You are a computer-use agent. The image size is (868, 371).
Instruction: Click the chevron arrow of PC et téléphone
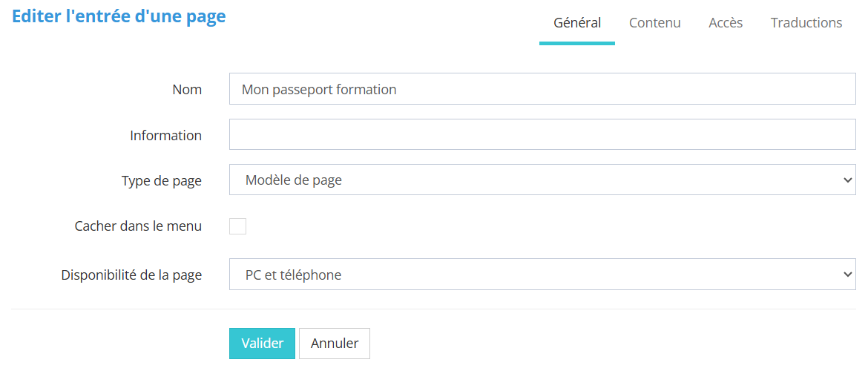point(848,275)
